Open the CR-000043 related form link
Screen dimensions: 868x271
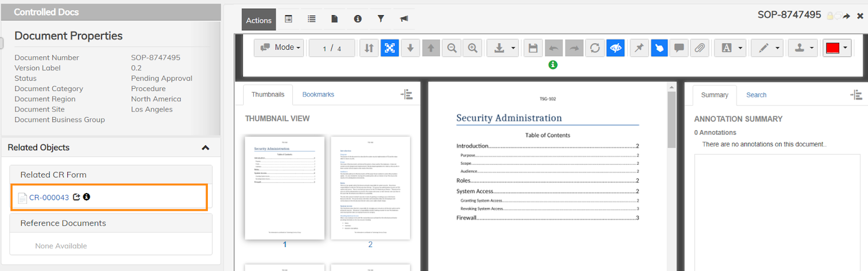click(49, 197)
